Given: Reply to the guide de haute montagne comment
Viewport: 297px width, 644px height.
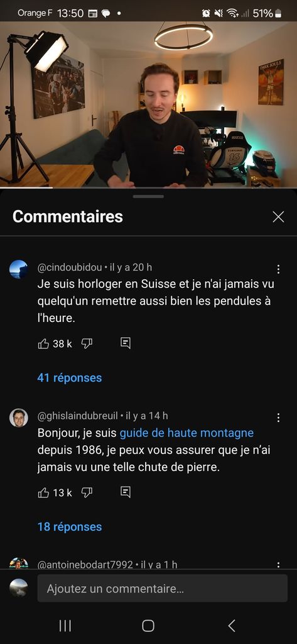Looking at the screenshot, I should point(126,492).
